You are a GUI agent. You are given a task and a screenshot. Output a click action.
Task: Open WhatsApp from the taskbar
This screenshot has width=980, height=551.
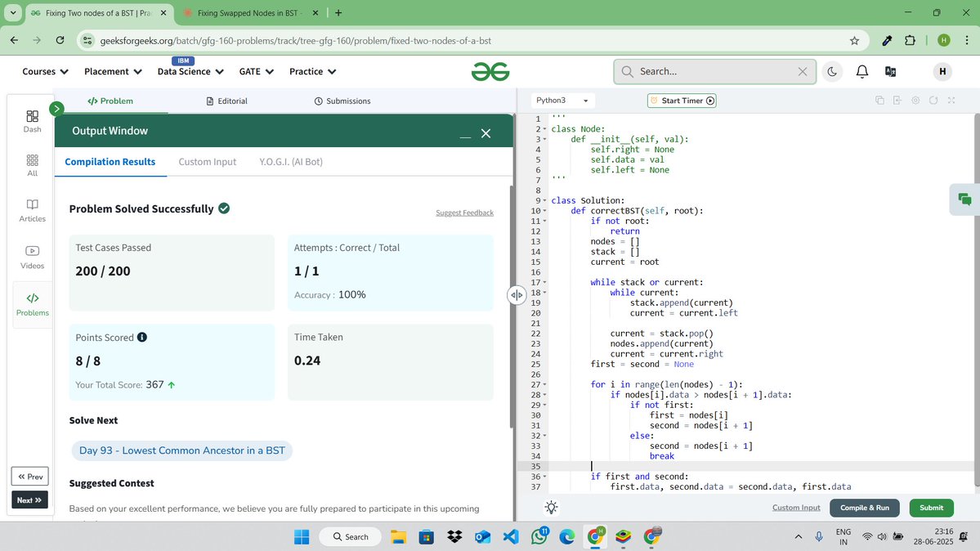[539, 536]
